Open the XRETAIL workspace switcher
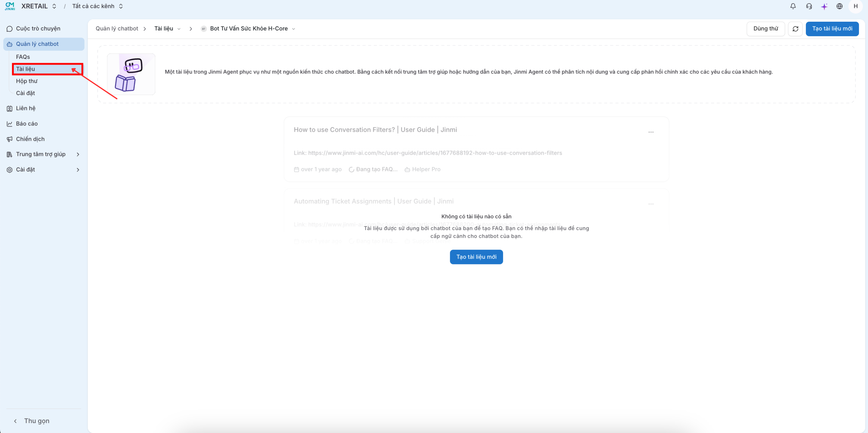 tap(38, 6)
